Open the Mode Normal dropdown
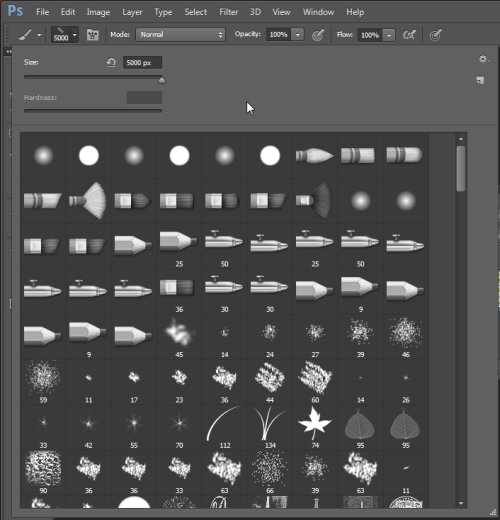Viewport: 500px width, 520px height. point(180,34)
